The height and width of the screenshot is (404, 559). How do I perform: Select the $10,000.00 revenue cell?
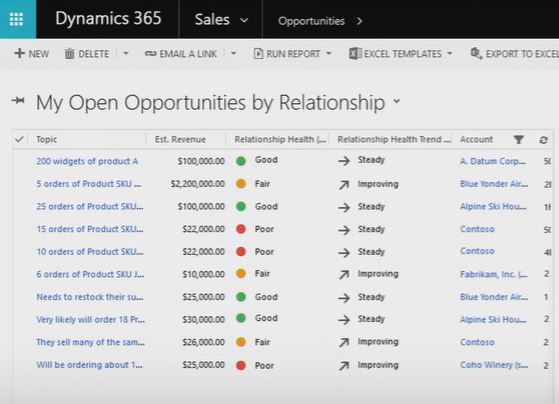[204, 274]
